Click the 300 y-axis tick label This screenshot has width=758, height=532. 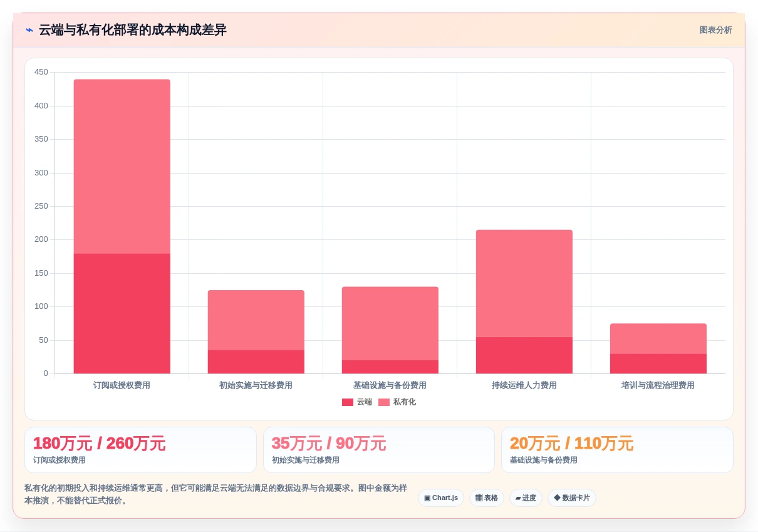coord(41,173)
